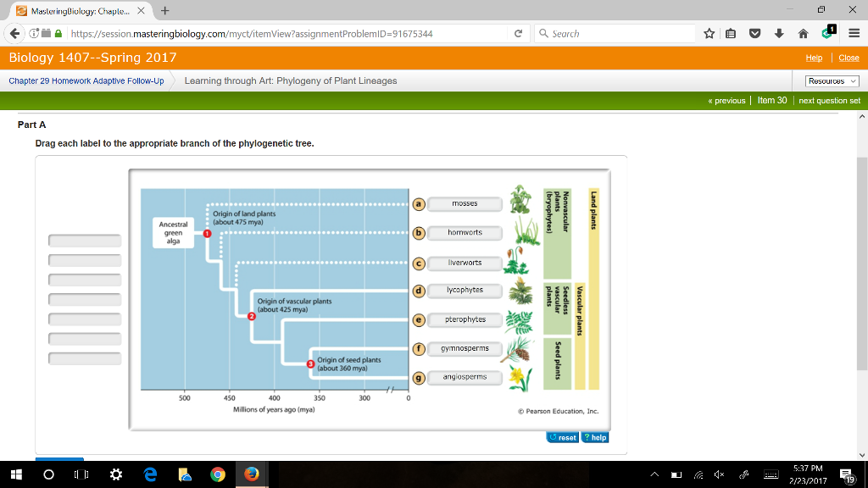Save the page to Pocket
Image resolution: width=868 pixels, height=488 pixels.
pos(754,34)
